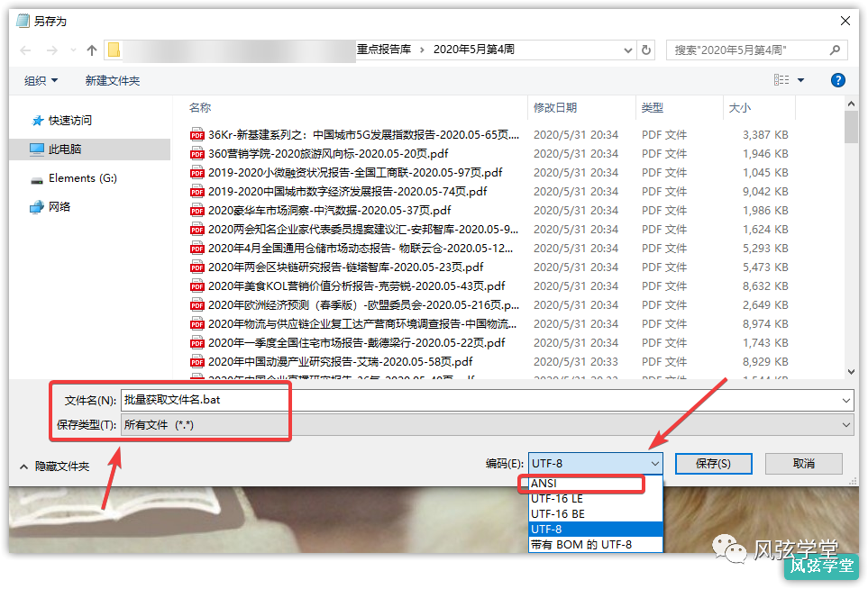Click PDF icon of 36Kr-新基建系列之 file

tap(197, 134)
